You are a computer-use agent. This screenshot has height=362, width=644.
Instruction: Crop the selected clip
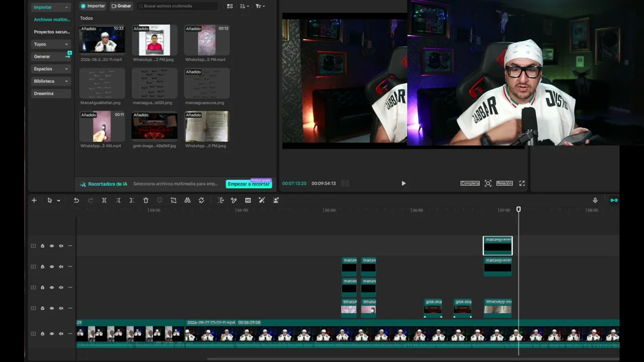coord(174,200)
